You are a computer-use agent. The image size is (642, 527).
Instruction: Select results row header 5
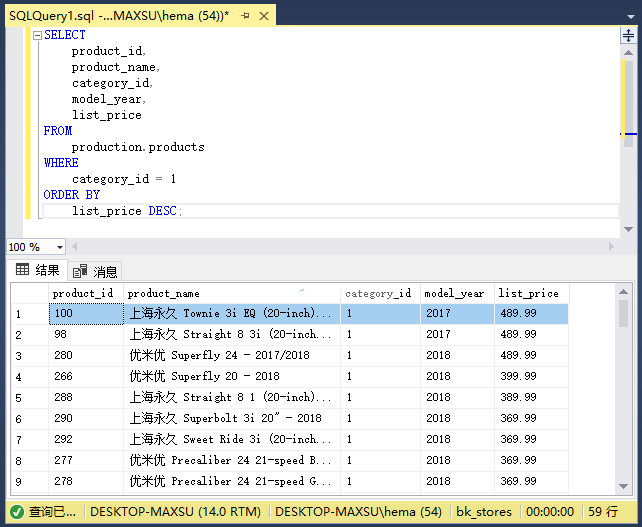pos(29,398)
